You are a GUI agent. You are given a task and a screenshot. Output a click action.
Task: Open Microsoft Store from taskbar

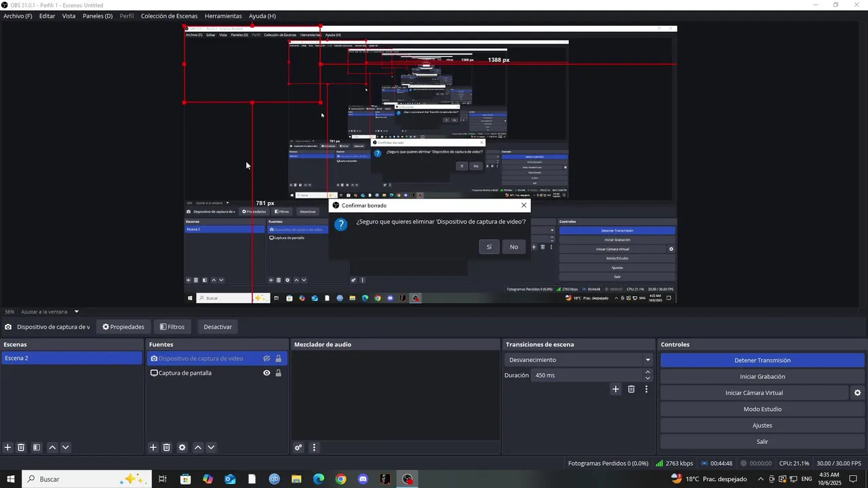pyautogui.click(x=186, y=479)
